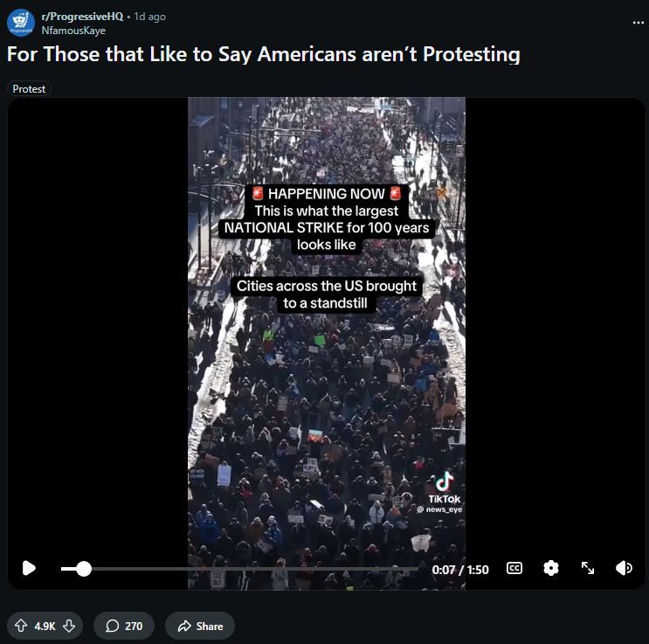Click the '1d ago' post timestamp
This screenshot has width=649, height=644.
tap(150, 17)
